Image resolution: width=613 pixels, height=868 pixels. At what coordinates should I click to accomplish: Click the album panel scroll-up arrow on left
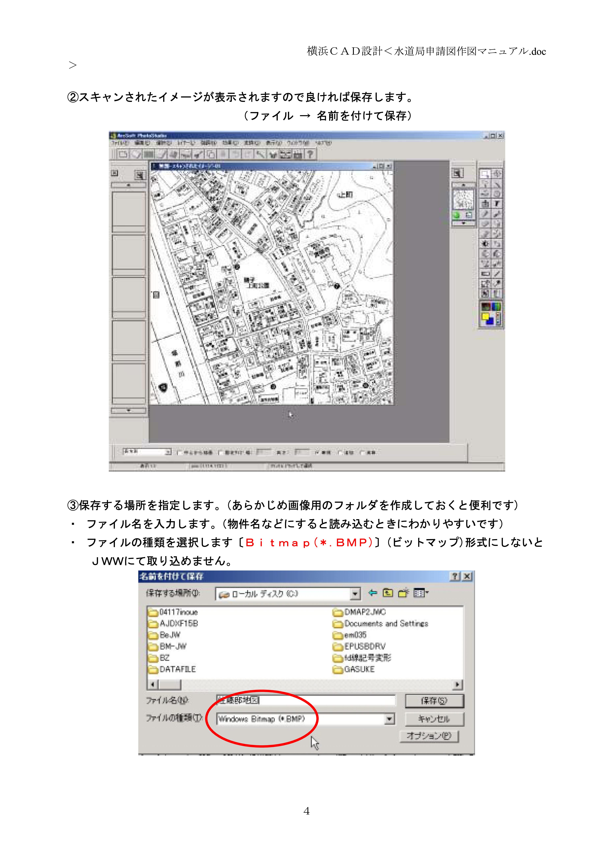pyautogui.click(x=129, y=186)
